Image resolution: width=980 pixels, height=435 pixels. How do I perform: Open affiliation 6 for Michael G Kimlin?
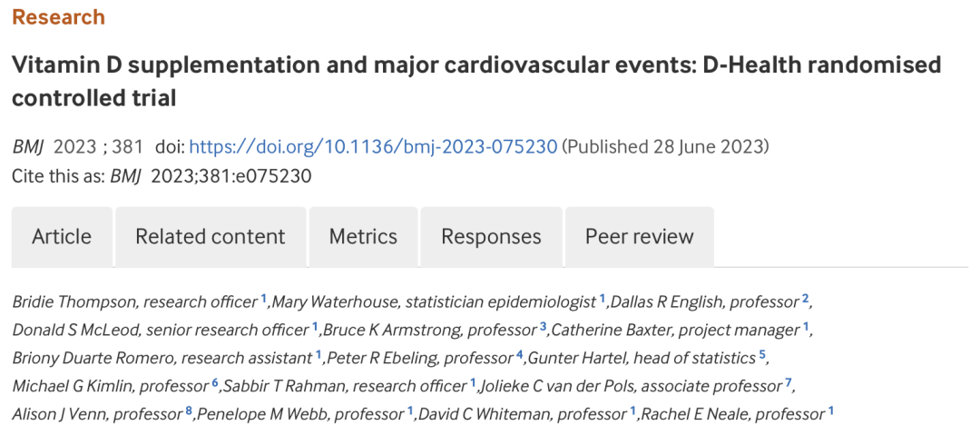215,381
